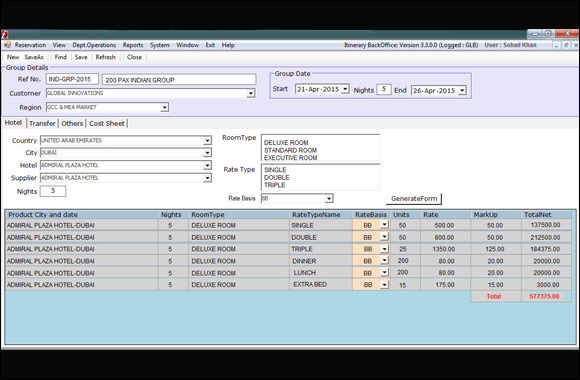
Task: Select SINGLE in Rate Type list
Action: 275,170
